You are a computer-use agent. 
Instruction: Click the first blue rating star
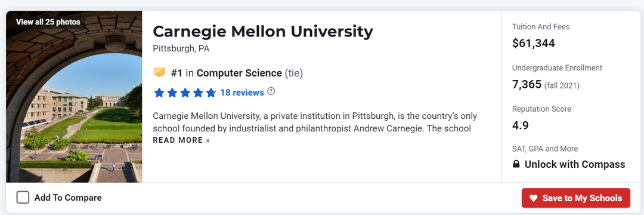click(x=159, y=93)
